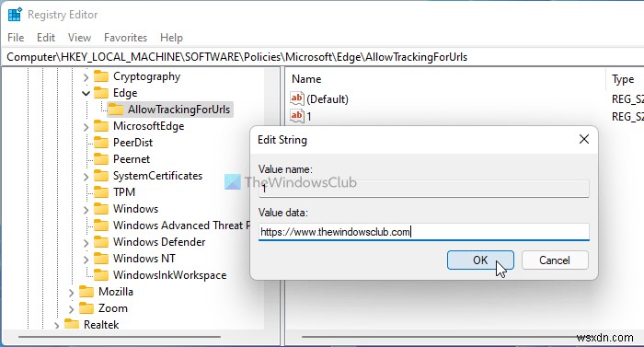The image size is (644, 347).
Task: Select the AllowTrackingForUrls key label
Action: [x=178, y=110]
